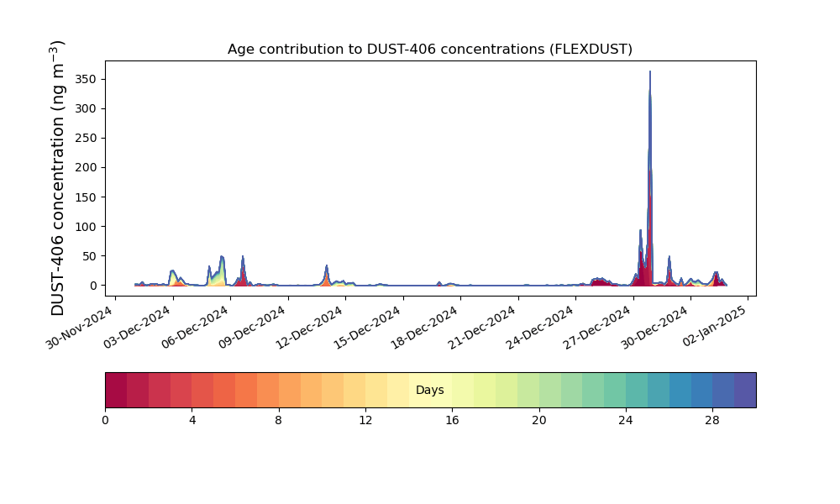
Task: Click the x-axis date label 24-Dec-2024
Action: (539, 327)
